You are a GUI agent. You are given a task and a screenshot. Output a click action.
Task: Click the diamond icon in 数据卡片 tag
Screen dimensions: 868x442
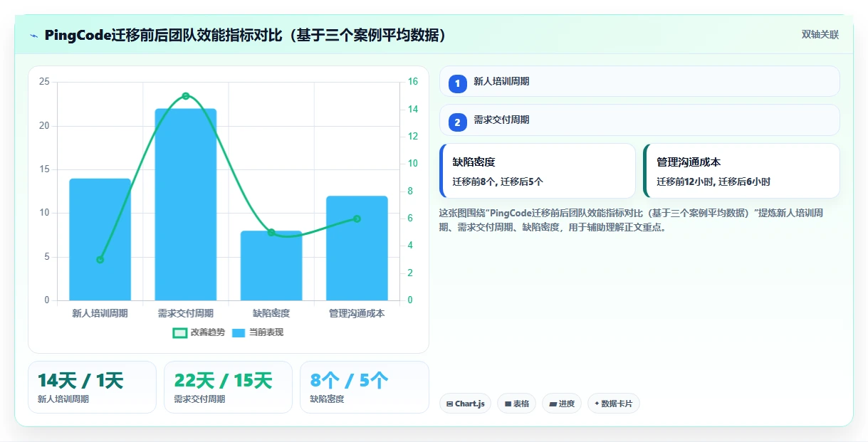point(597,404)
